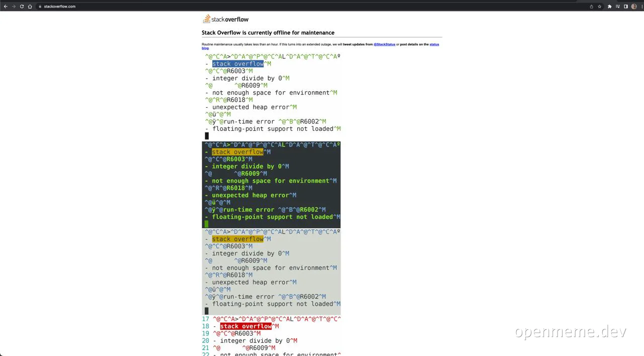The image size is (644, 356).
Task: Click "integer divide by 0" in the gray block
Action: 247,253
